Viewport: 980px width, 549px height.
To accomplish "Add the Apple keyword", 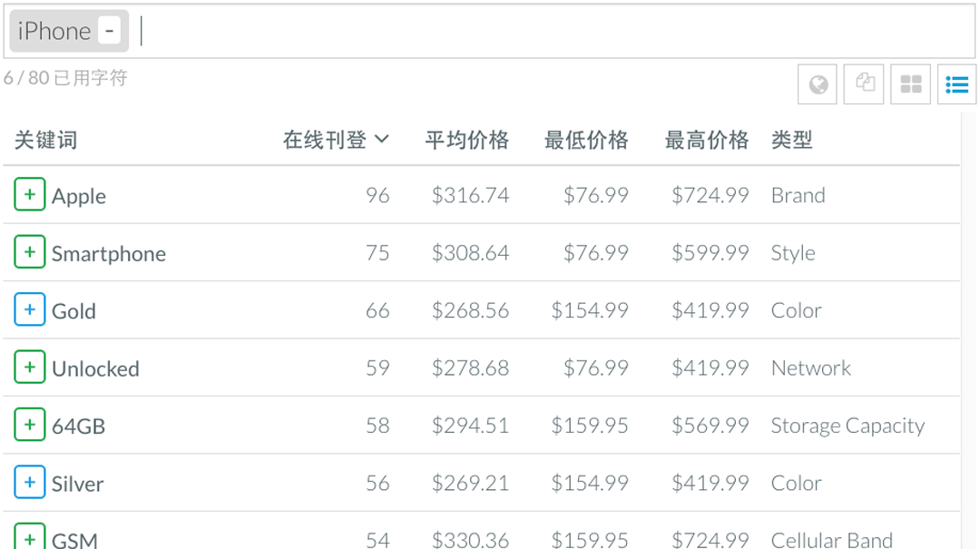I will click(x=29, y=194).
